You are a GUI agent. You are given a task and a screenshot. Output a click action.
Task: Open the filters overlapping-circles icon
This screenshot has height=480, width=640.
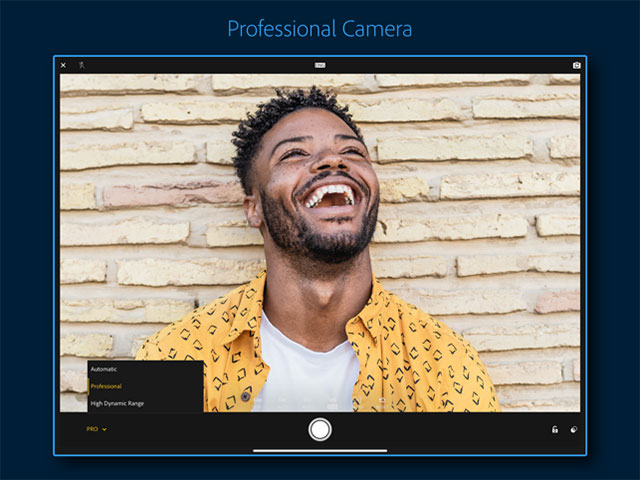[574, 429]
